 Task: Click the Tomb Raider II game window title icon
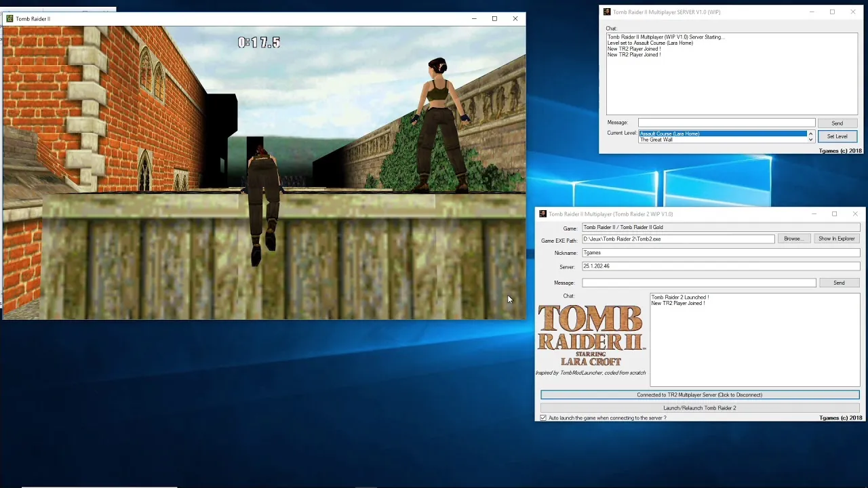coord(9,19)
